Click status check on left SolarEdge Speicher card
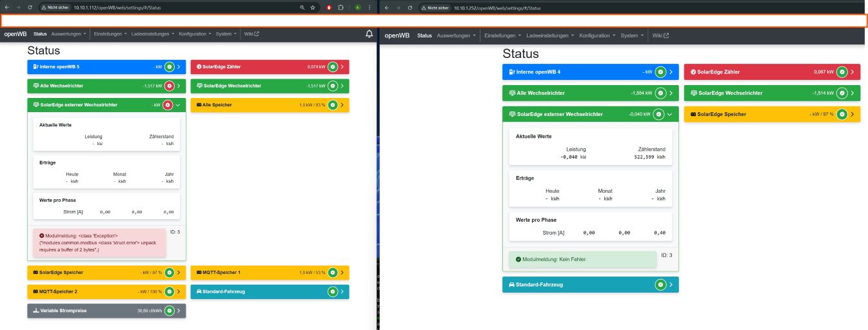 pos(169,273)
